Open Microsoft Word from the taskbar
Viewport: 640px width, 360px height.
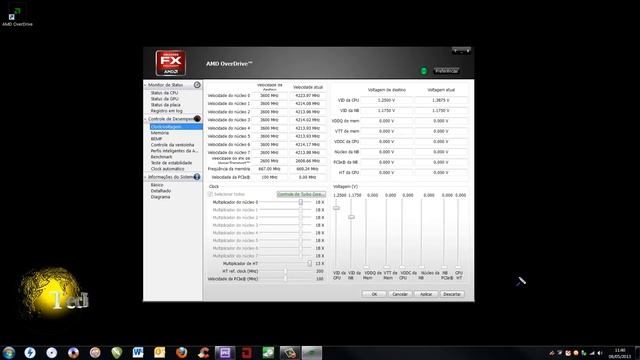138,353
